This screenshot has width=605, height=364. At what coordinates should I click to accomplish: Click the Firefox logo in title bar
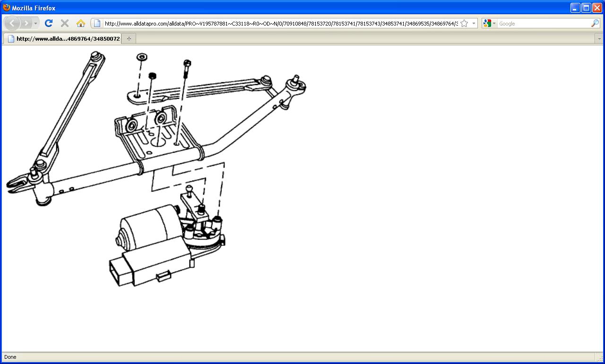[7, 8]
